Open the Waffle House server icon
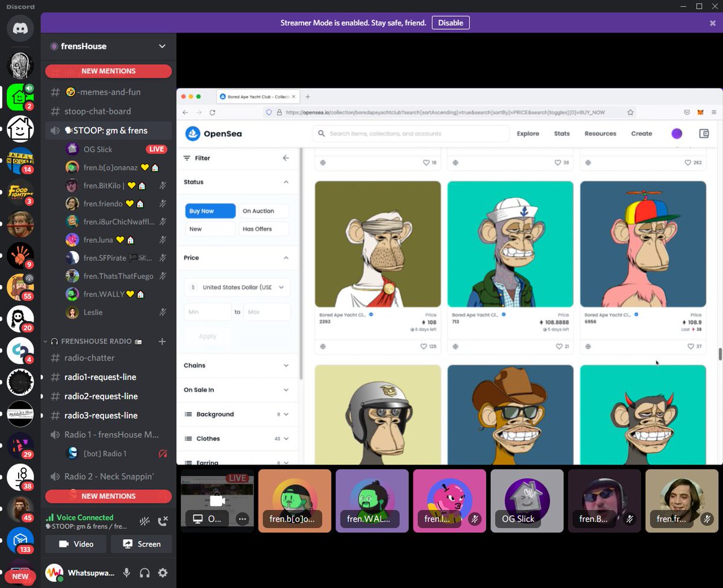 [x=20, y=160]
